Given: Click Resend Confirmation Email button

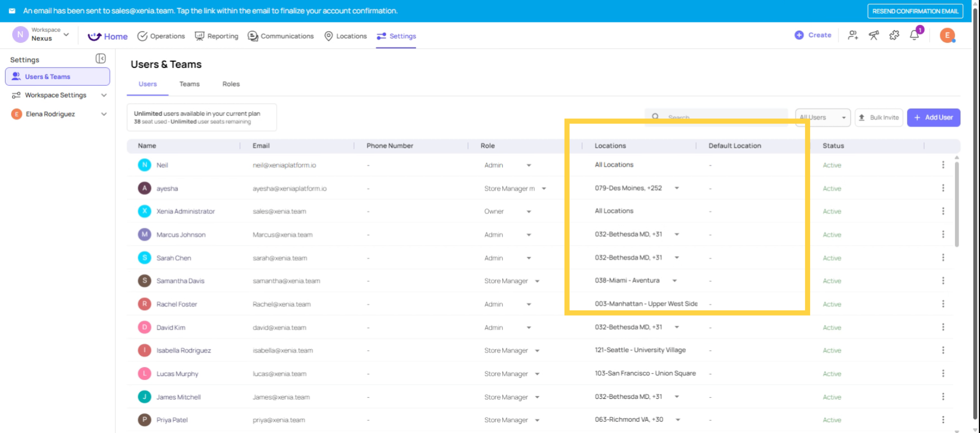Looking at the screenshot, I should (x=915, y=11).
